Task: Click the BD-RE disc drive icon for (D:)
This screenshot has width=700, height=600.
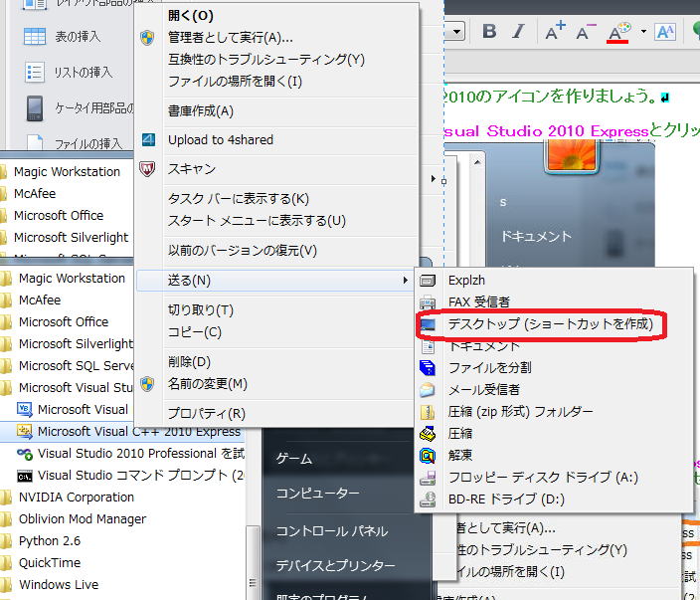Action: (428, 500)
